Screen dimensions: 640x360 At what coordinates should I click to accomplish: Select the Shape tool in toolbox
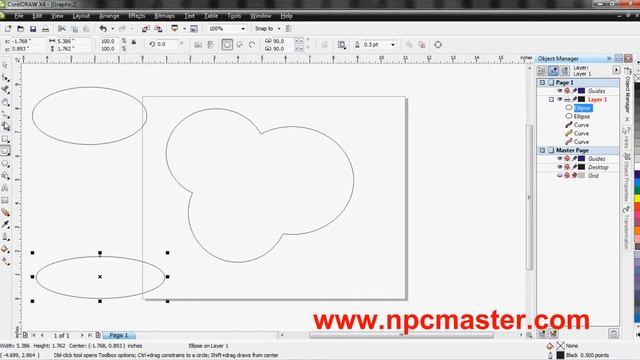pyautogui.click(x=5, y=78)
